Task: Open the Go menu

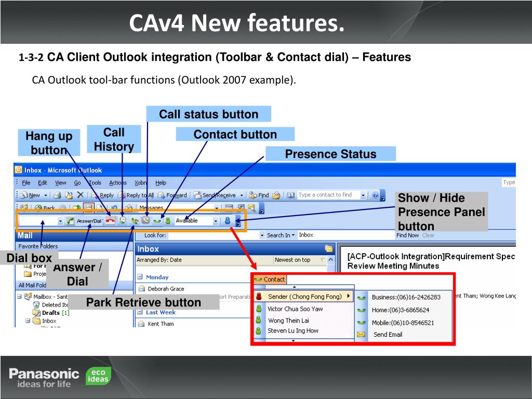Action: point(77,182)
